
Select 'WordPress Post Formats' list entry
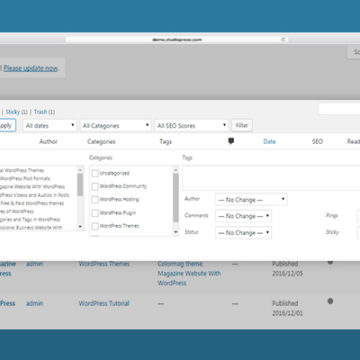pos(25,178)
